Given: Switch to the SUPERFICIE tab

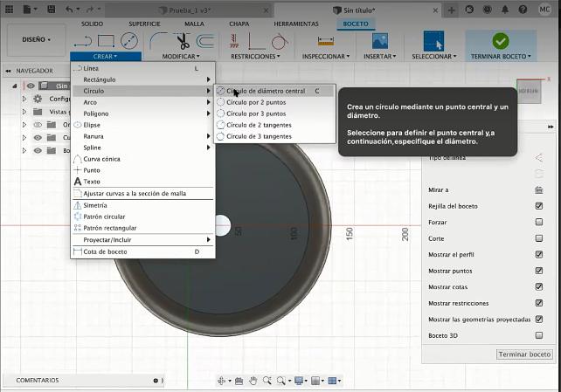Looking at the screenshot, I should tap(144, 24).
